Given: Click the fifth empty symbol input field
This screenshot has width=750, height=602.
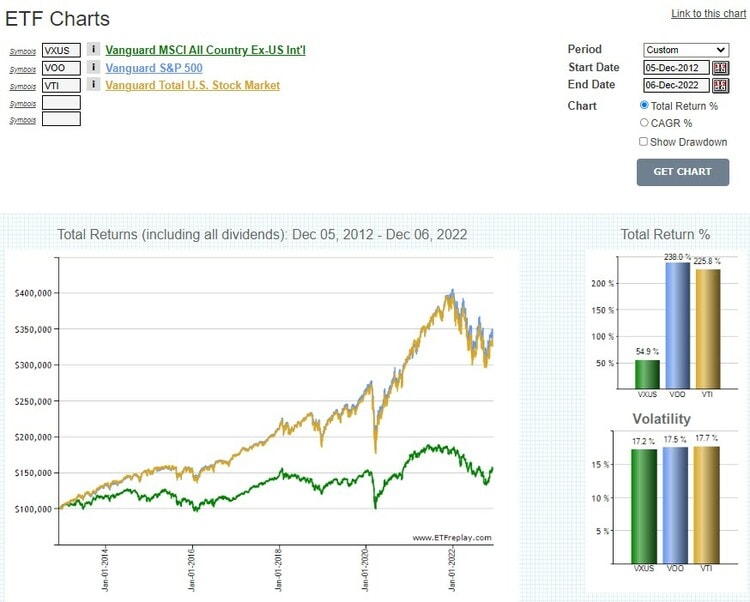Looking at the screenshot, I should tap(61, 119).
